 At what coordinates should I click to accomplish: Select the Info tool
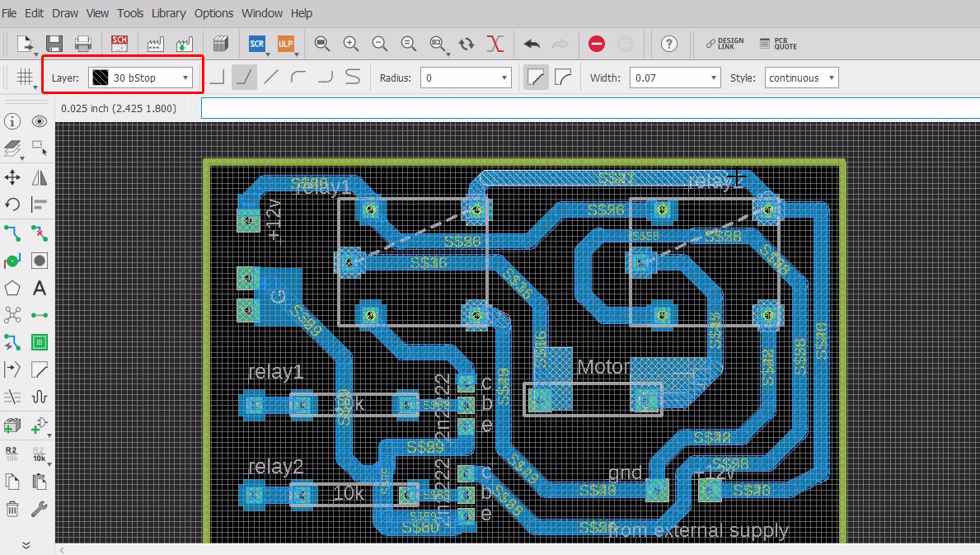click(x=12, y=121)
